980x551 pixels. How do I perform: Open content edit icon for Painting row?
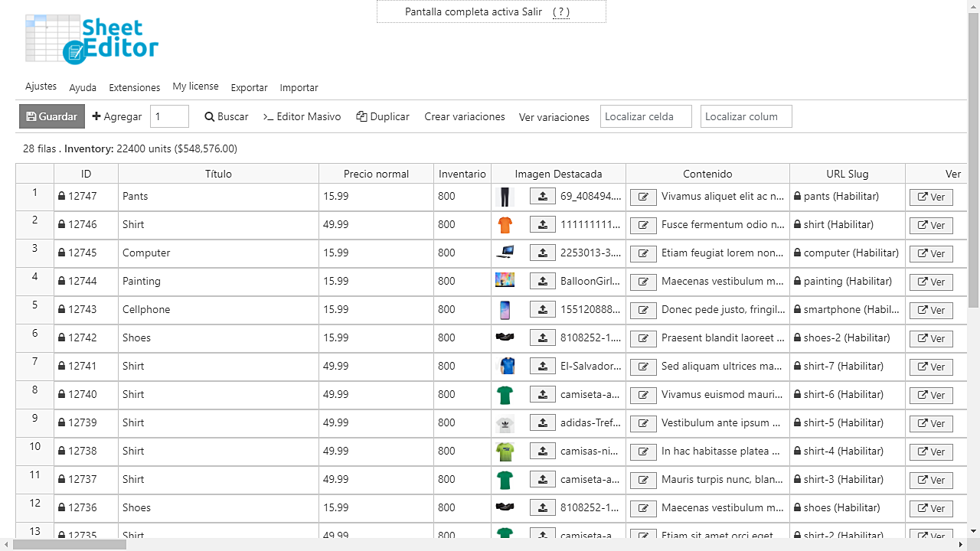(643, 282)
